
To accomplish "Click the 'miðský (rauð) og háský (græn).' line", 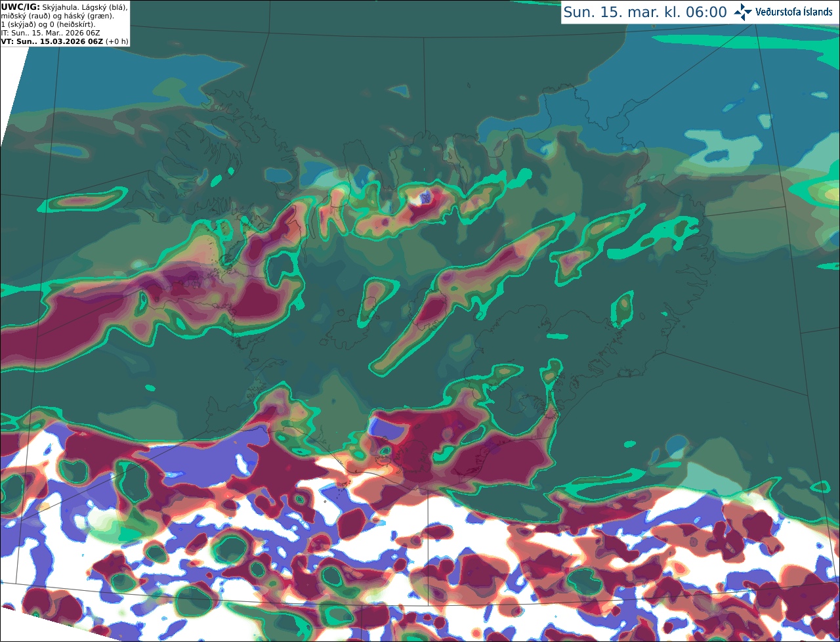I will [58, 16].
